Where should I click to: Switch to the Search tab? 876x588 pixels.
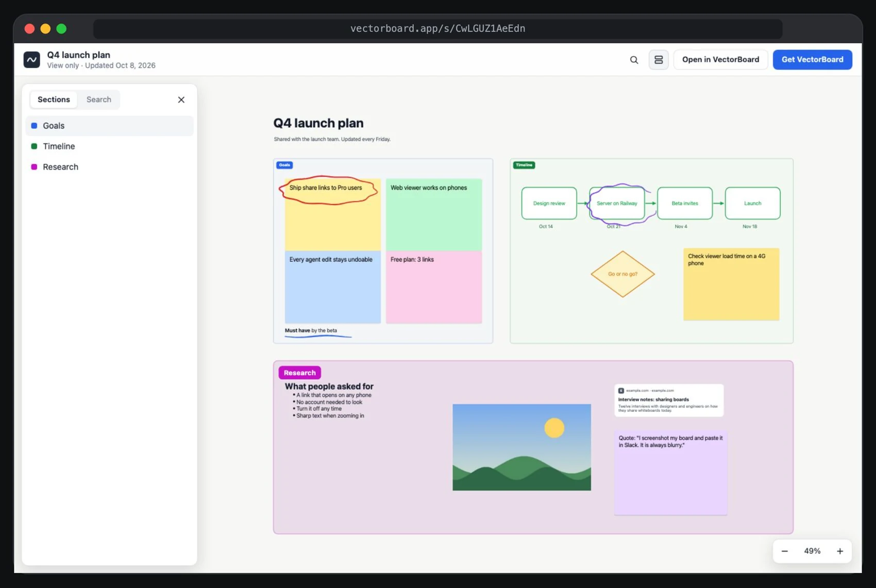(99, 99)
